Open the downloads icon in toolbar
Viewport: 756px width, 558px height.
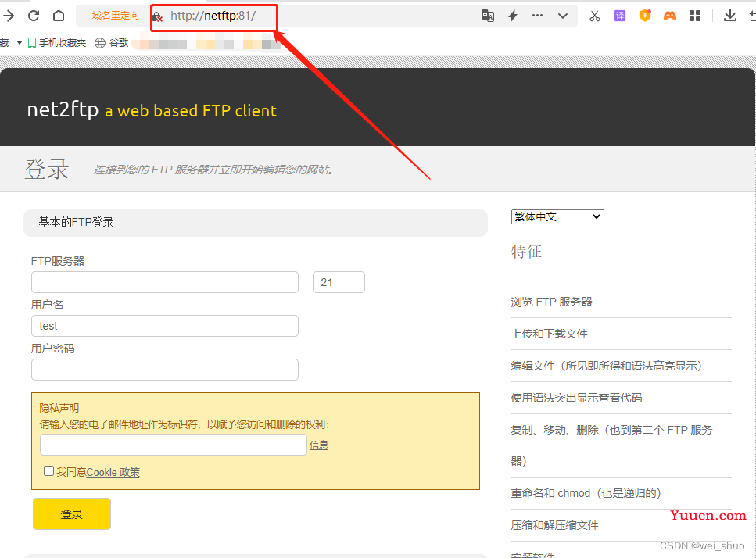[730, 16]
